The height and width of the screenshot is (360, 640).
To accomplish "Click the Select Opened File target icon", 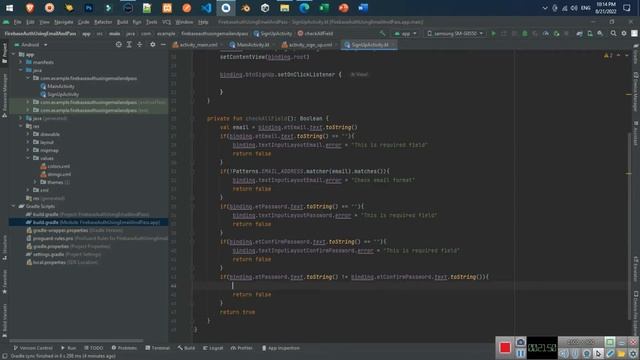I will (118, 44).
